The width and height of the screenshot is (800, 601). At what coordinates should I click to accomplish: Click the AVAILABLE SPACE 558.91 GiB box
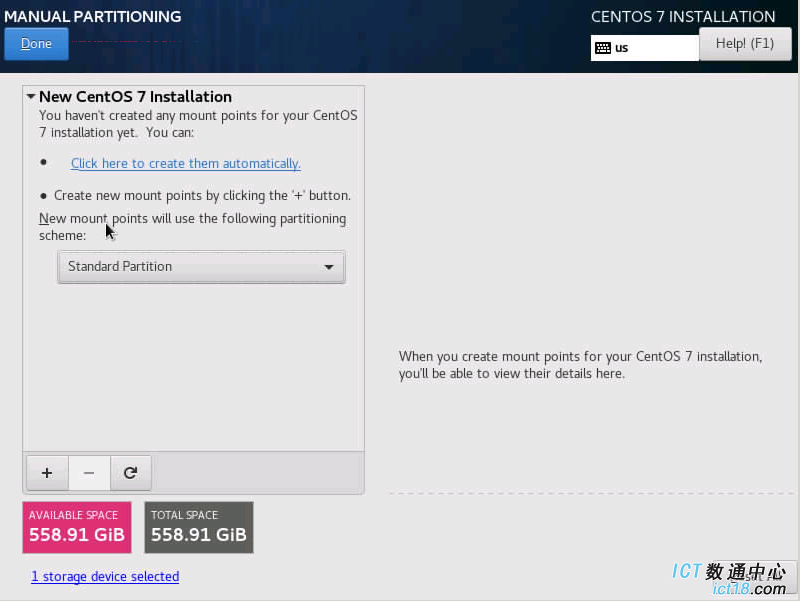tap(77, 527)
